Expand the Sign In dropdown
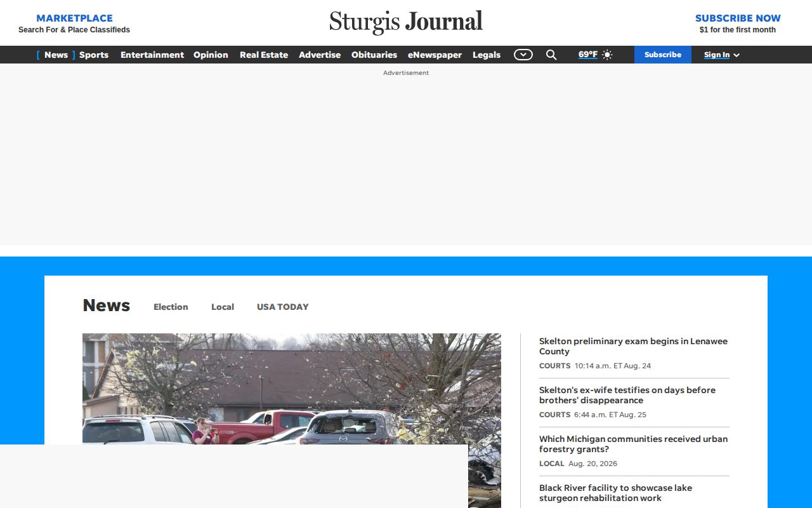 (x=722, y=55)
